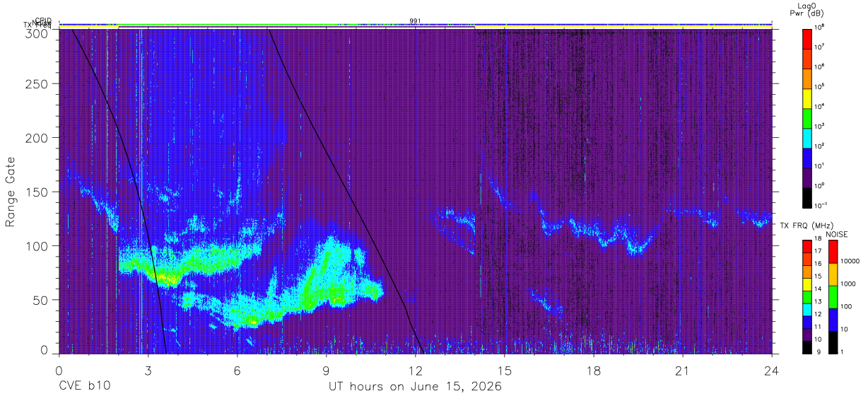
Task: Click the '10000' label on NOISE scale
Action: [851, 262]
